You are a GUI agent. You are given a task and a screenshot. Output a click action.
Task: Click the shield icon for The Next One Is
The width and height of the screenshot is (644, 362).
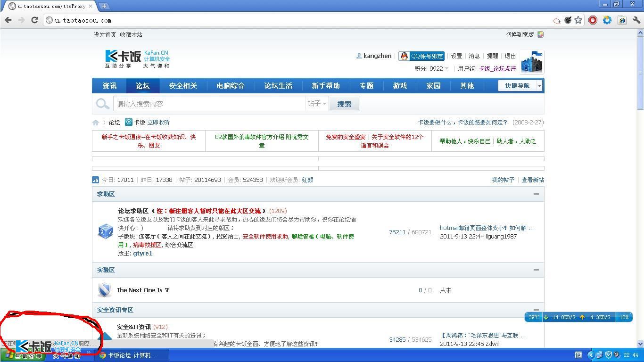[104, 290]
